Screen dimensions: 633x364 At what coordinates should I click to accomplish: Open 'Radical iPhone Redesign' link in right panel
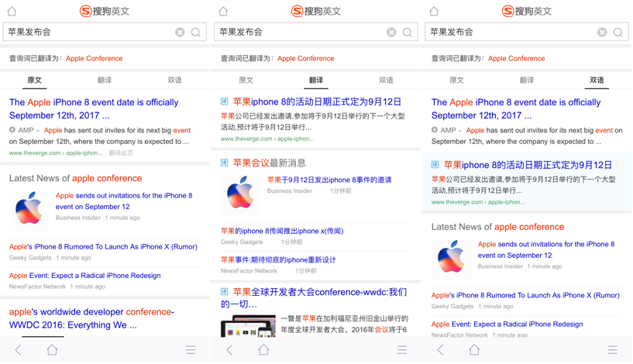coord(507,325)
